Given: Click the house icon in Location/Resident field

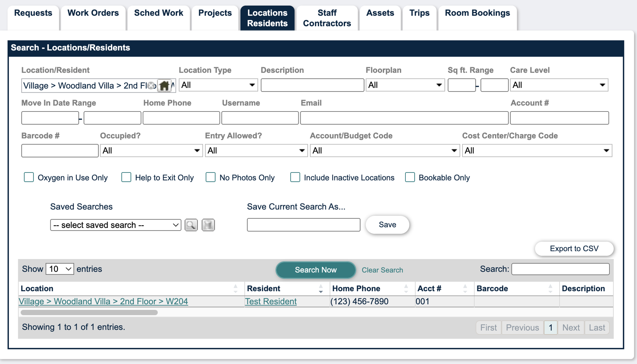Looking at the screenshot, I should coord(164,86).
